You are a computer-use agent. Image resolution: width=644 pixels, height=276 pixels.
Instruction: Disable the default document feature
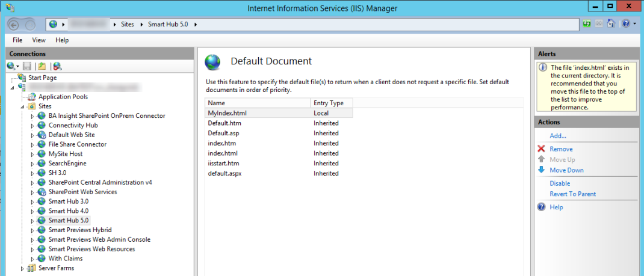click(x=559, y=183)
